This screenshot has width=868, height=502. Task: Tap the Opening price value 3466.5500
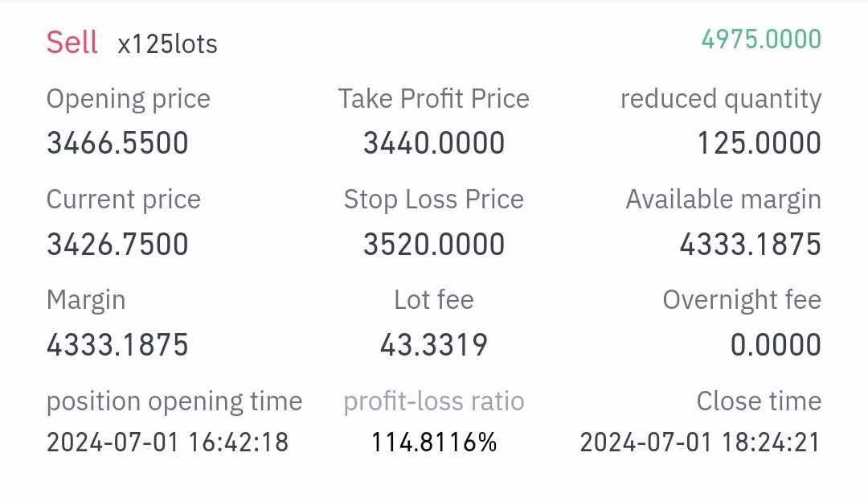click(x=117, y=143)
